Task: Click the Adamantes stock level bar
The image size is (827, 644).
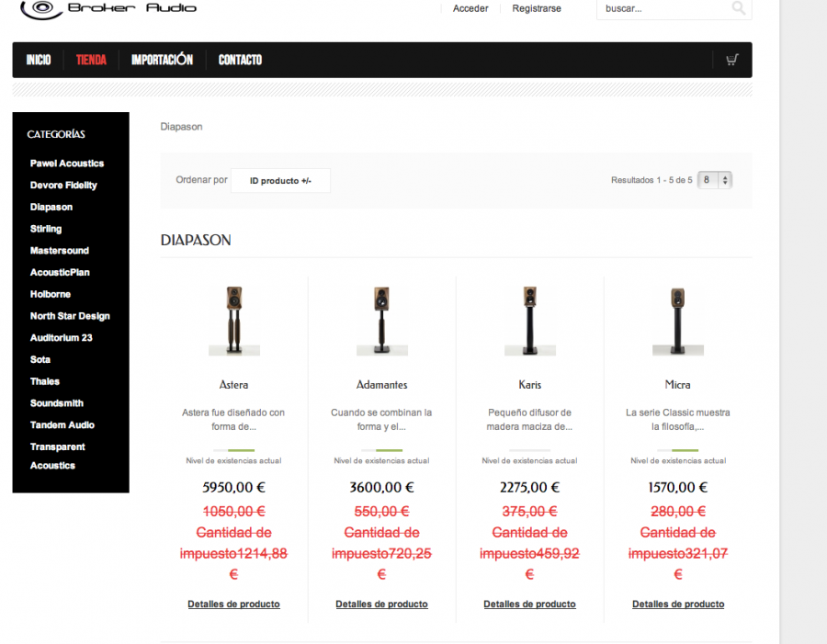Action: pos(382,450)
